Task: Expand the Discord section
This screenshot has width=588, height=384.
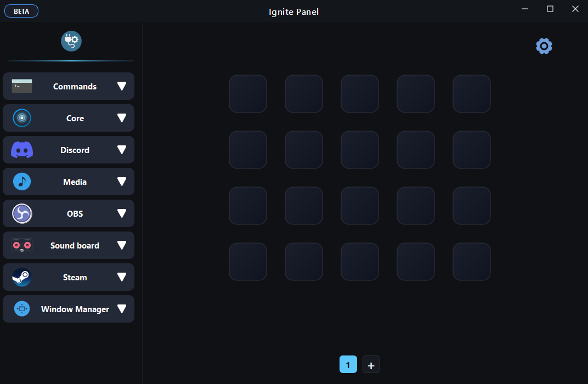Action: (122, 150)
